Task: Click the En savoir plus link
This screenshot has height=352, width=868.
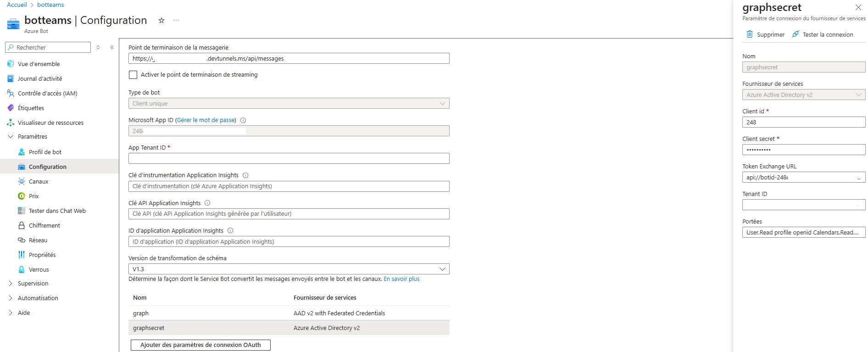Action: [401, 279]
